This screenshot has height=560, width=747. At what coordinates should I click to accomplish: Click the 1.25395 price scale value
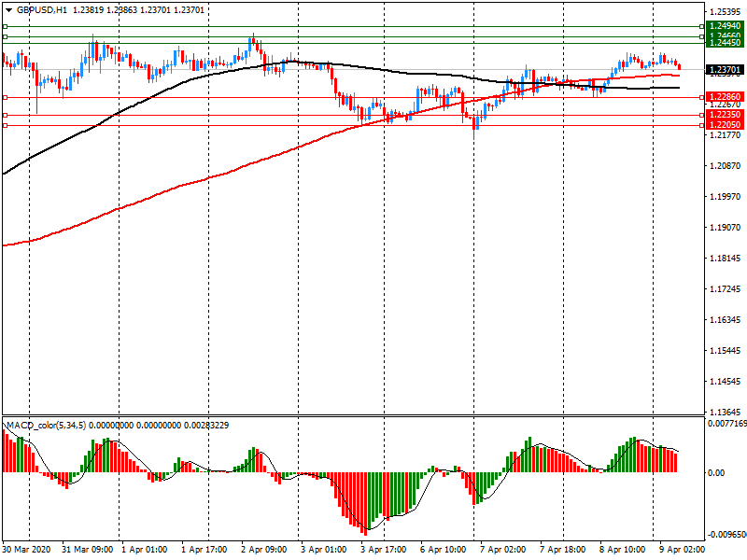(725, 12)
